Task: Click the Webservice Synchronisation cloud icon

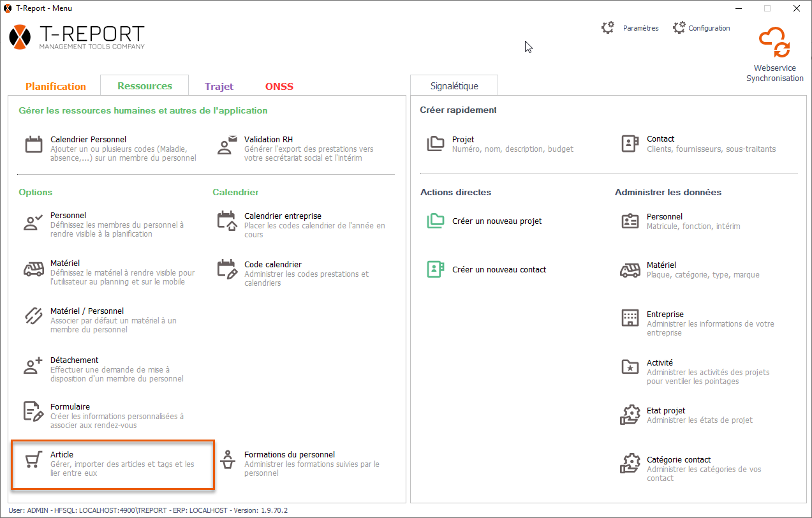Action: (774, 43)
